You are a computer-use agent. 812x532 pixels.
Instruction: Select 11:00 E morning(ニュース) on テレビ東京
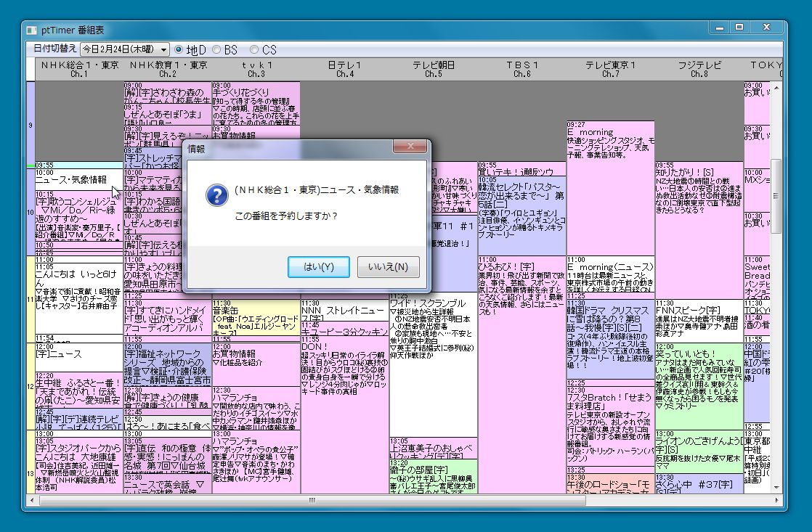click(610, 274)
